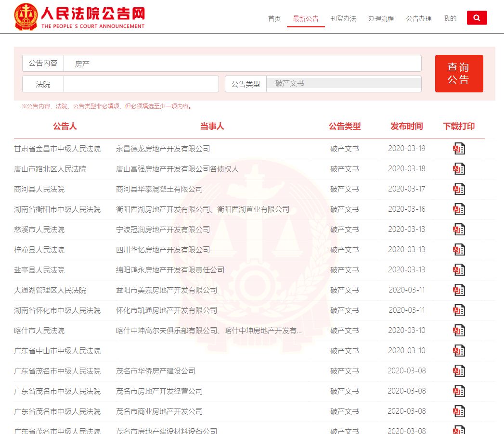This screenshot has width=504, height=434.
Task: Open the 公告类型 dropdown
Action: [x=344, y=84]
